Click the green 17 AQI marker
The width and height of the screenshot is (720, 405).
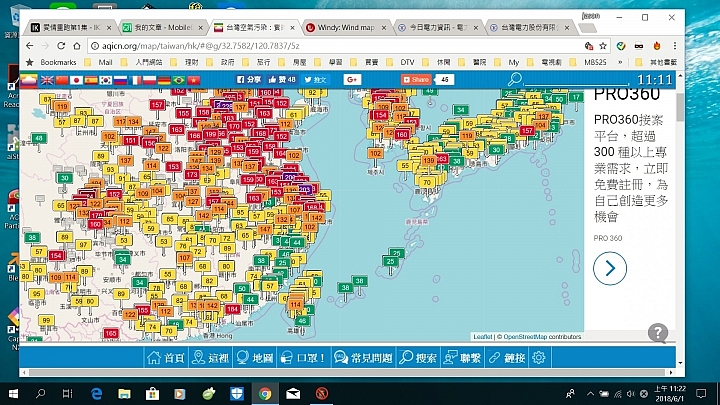[x=576, y=97]
